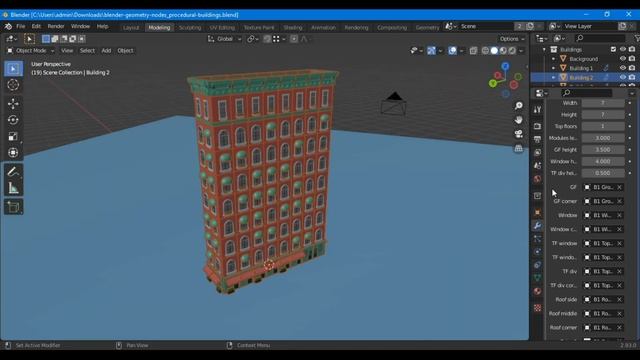
Task: Toggle X-ray display button
Action: click(473, 51)
